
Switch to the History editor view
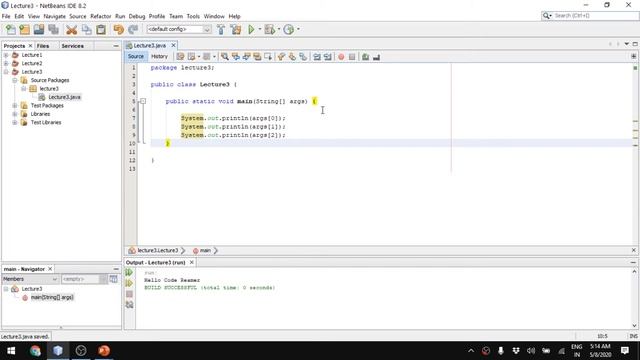click(159, 56)
